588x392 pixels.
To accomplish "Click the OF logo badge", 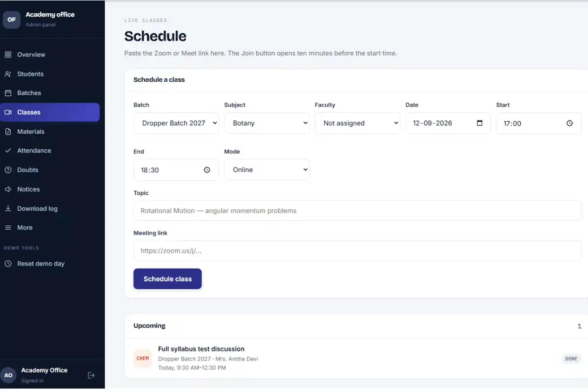I will point(12,20).
